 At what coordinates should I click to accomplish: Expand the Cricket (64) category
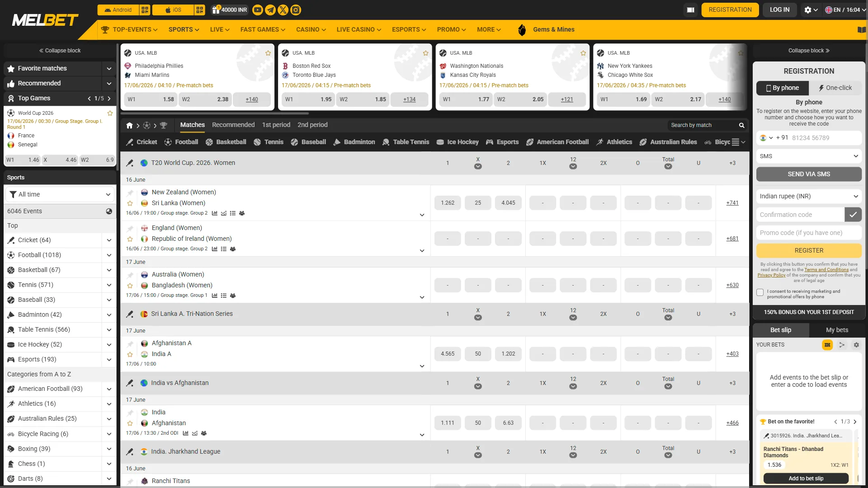coord(109,240)
